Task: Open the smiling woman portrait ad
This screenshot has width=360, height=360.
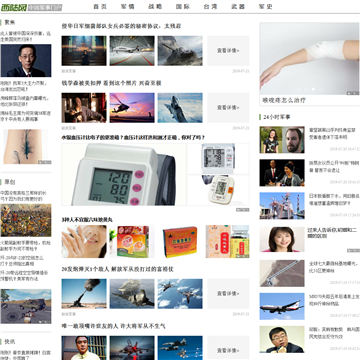Action: point(282,239)
